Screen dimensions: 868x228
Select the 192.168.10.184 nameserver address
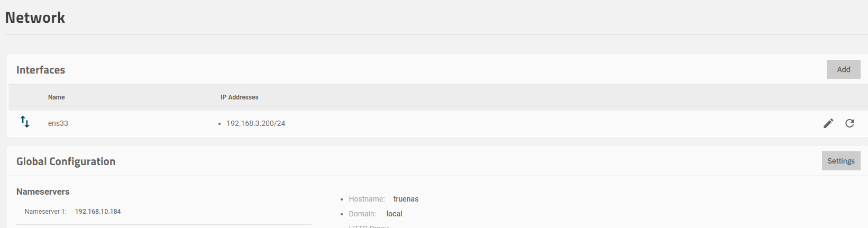[x=98, y=212]
